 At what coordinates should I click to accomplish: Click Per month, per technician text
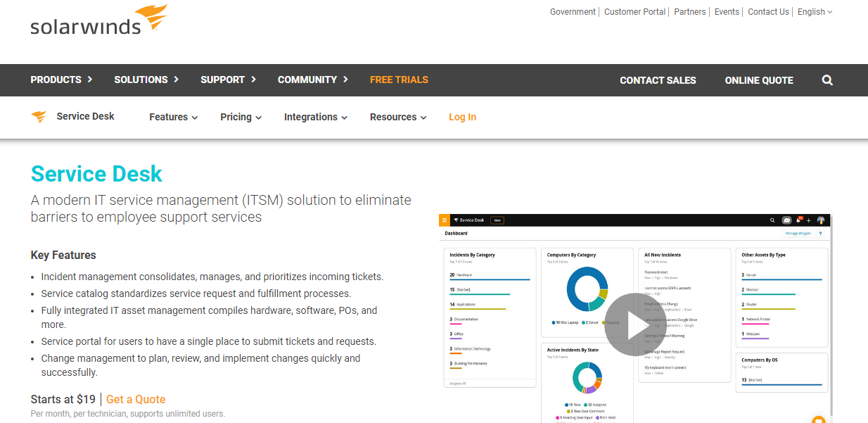[128, 414]
